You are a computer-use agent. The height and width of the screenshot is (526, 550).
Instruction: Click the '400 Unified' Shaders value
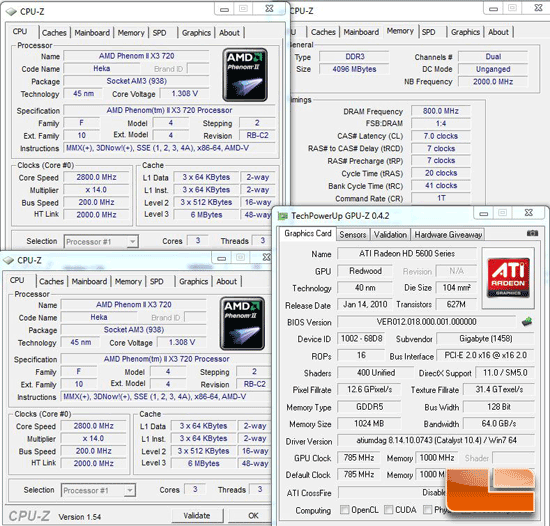click(x=376, y=372)
